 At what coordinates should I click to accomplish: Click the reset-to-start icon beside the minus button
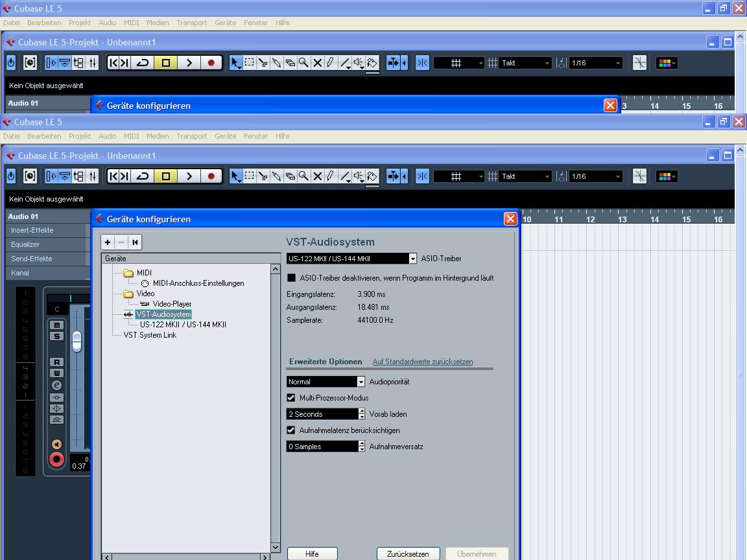click(136, 242)
